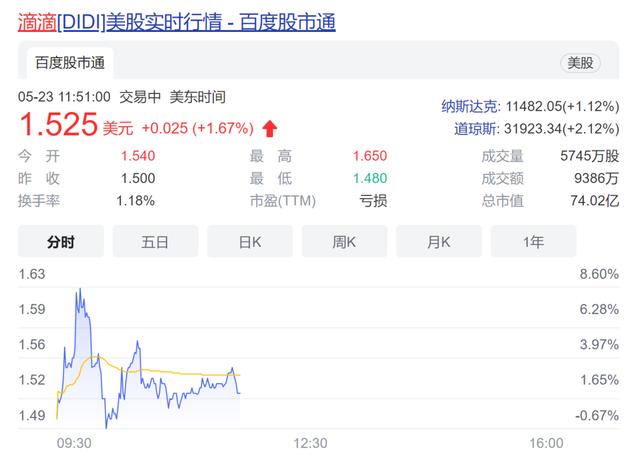Switch to the 分时 chart tab
640x457 pixels.
pyautogui.click(x=60, y=241)
